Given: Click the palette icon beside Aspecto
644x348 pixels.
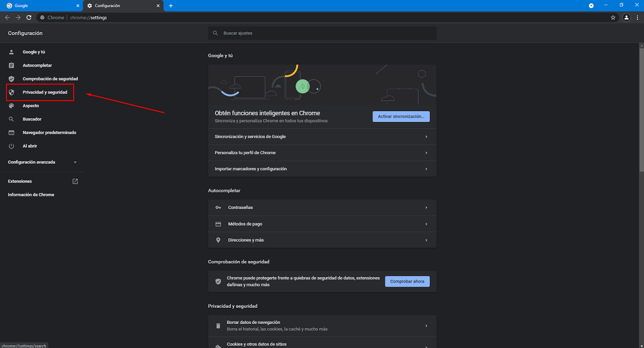Looking at the screenshot, I should tap(11, 106).
